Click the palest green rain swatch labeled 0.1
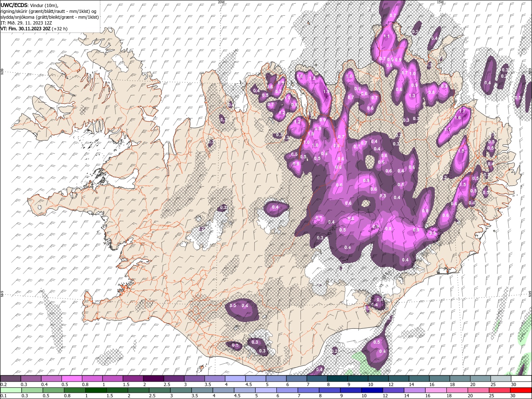 click(11, 390)
